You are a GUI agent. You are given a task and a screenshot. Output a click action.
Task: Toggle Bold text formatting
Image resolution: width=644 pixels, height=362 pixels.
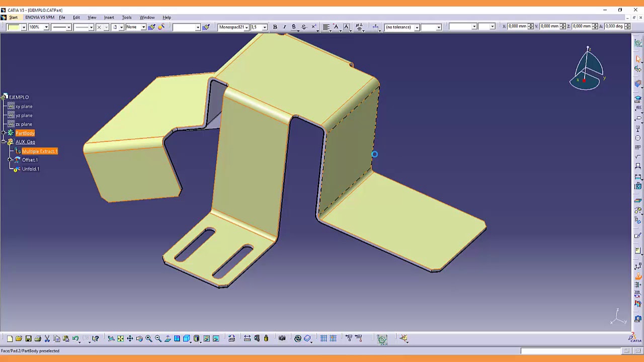(x=275, y=27)
